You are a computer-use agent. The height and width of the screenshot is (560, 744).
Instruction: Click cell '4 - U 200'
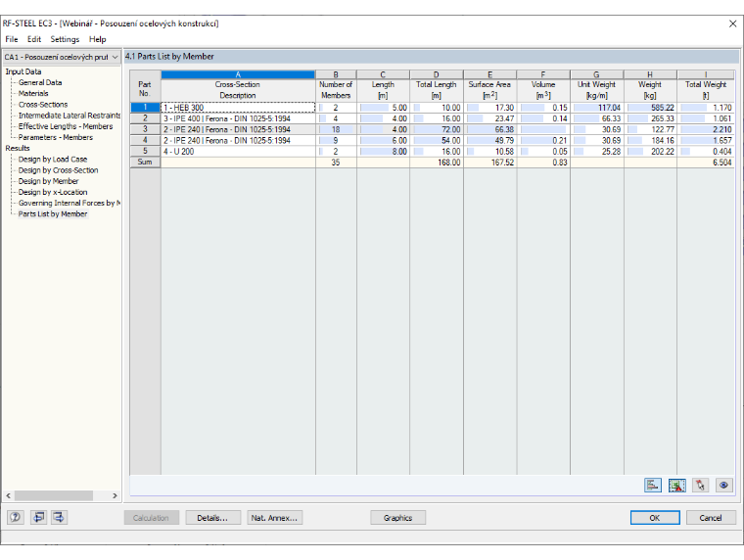click(238, 152)
